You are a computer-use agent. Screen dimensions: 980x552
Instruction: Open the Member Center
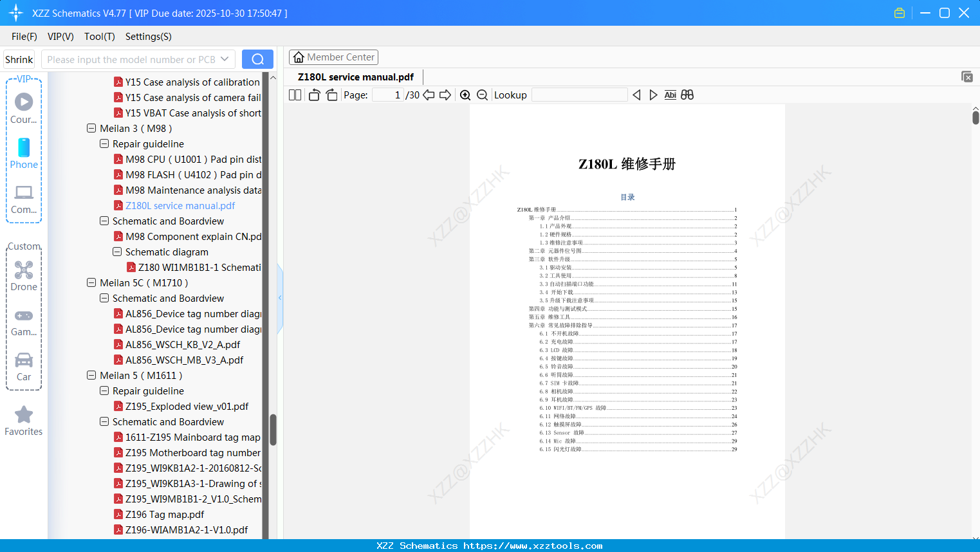tap(333, 57)
